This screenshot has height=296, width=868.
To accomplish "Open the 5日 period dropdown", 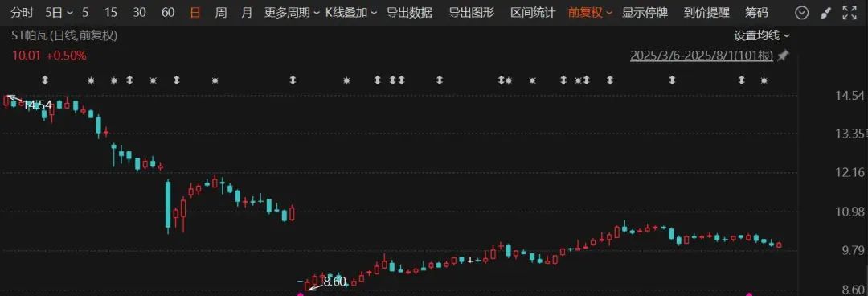I will coord(59,13).
